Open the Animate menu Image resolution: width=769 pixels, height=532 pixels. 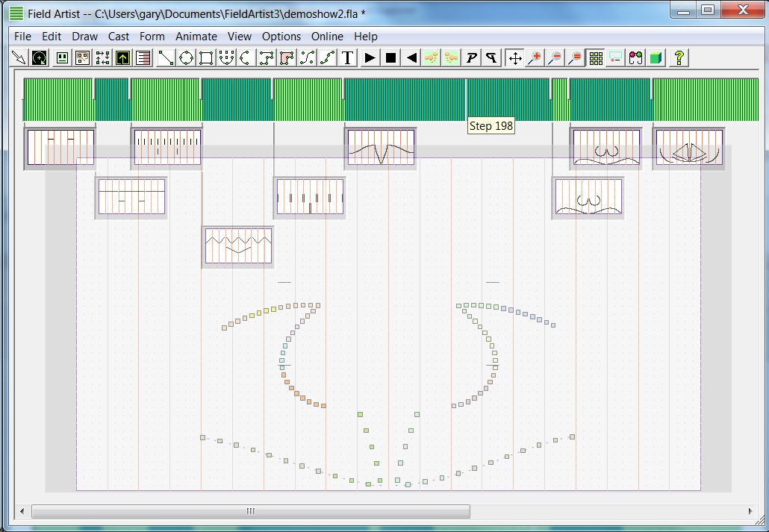click(196, 36)
